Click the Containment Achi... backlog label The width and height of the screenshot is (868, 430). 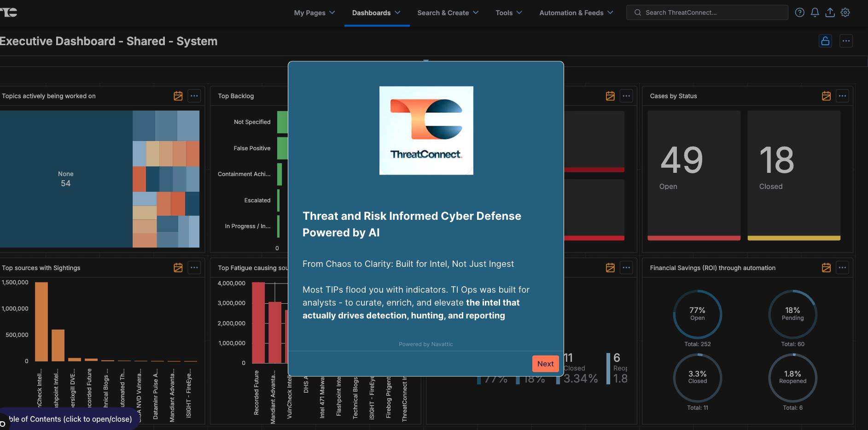pyautogui.click(x=244, y=174)
